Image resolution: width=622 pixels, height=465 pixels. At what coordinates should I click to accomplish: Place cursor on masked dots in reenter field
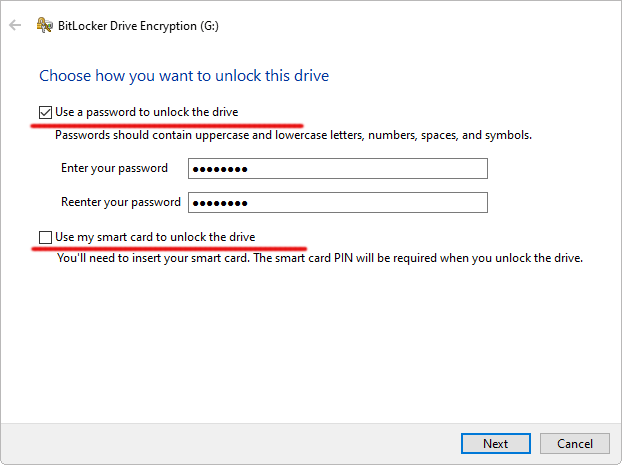click(220, 204)
